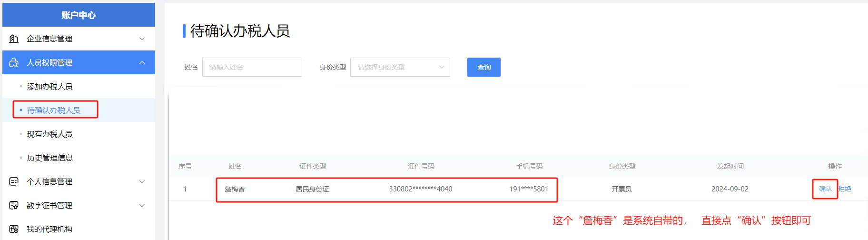The image size is (868, 240).
Task: Click 确认 for 詹梅香
Action: 826,189
